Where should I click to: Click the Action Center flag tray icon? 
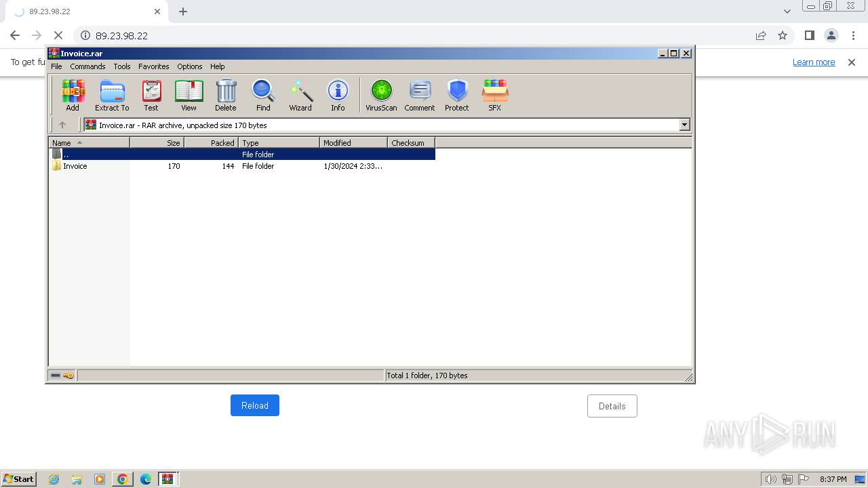(804, 479)
